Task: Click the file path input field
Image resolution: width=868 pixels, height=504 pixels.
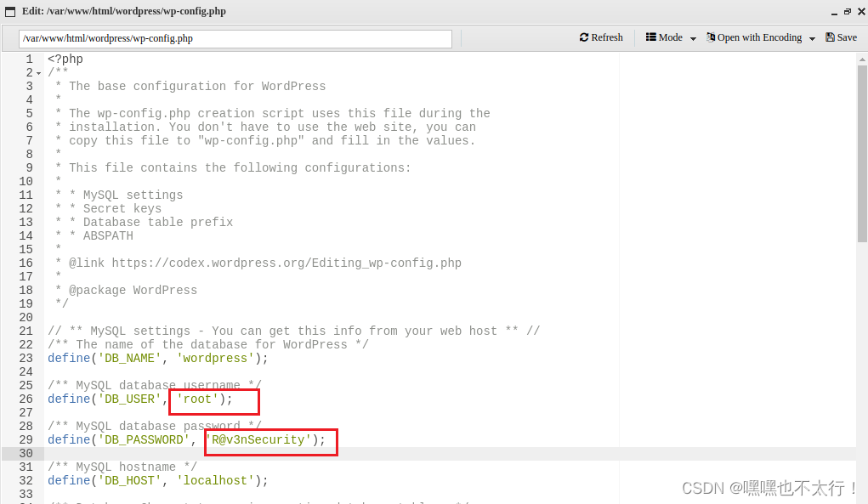Action: tap(235, 39)
